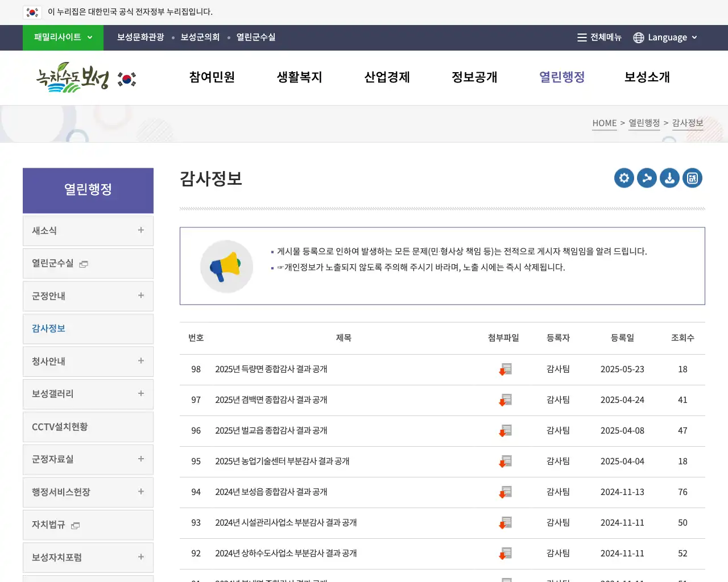728x582 pixels.
Task: Download attachment for post 94 보성읍 종합감사
Action: coord(505,492)
